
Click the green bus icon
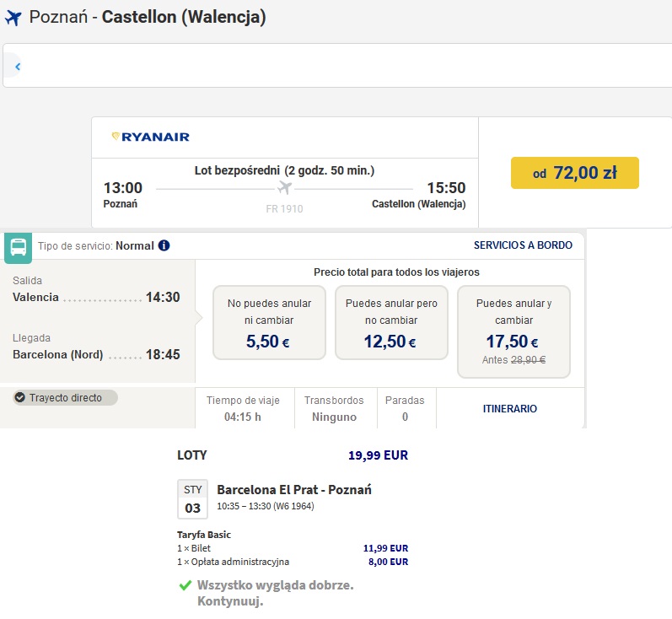point(18,247)
